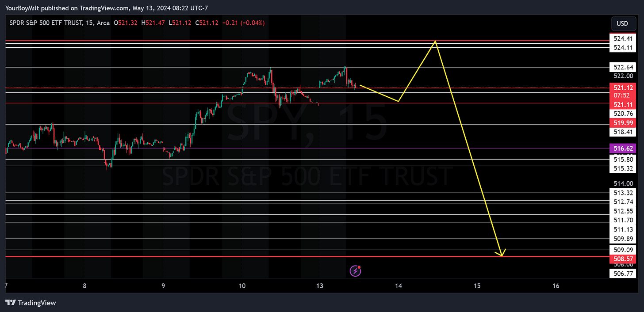
Task: Click the 520.76 price label
Action: tap(623, 114)
